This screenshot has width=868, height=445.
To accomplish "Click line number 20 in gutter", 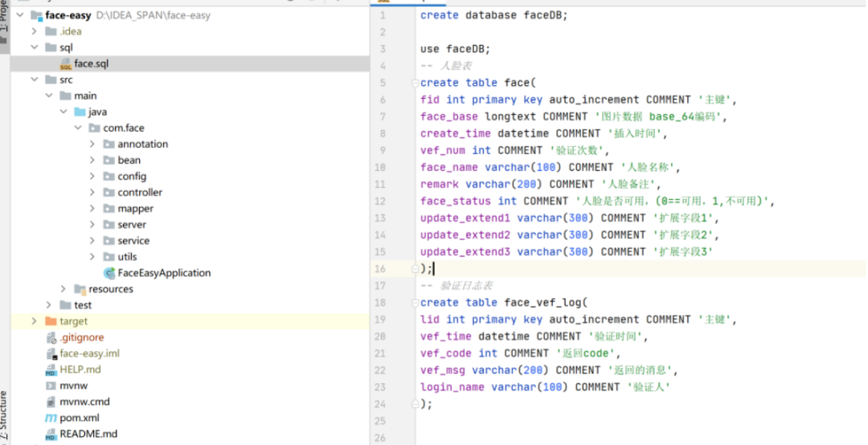I will click(380, 337).
